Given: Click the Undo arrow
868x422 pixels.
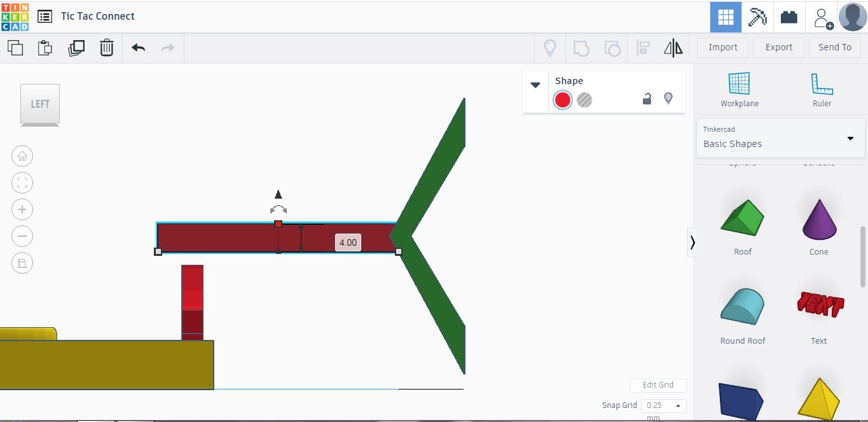Looking at the screenshot, I should [138, 47].
